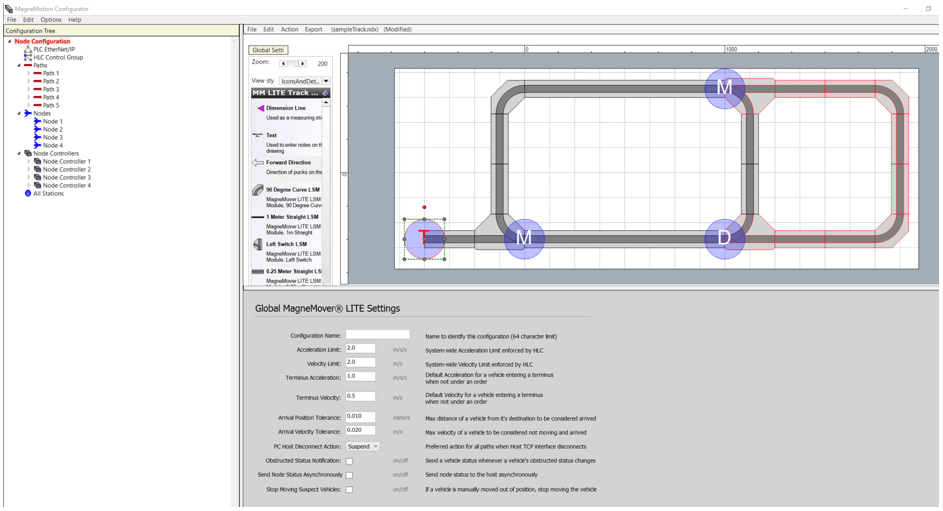The image size is (943, 511).
Task: Select the Text stencil shape
Action: coord(258,135)
